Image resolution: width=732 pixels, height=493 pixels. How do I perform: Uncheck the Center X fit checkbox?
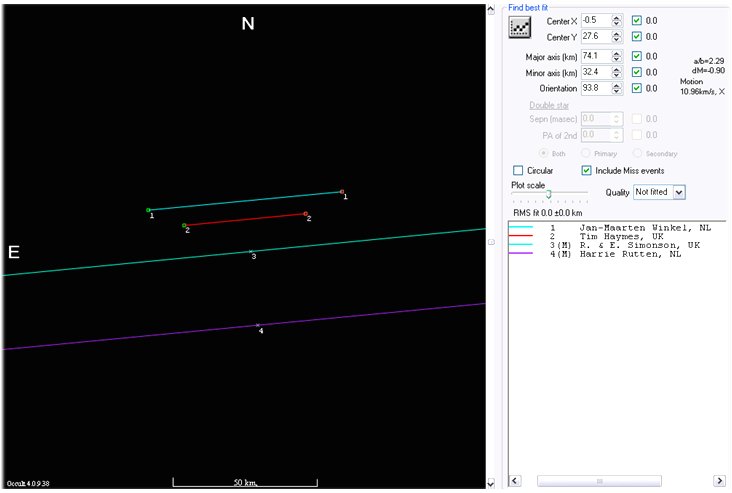point(637,20)
